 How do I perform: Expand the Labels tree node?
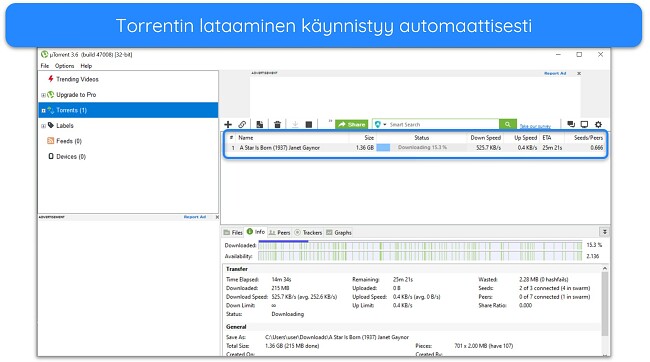(43, 126)
